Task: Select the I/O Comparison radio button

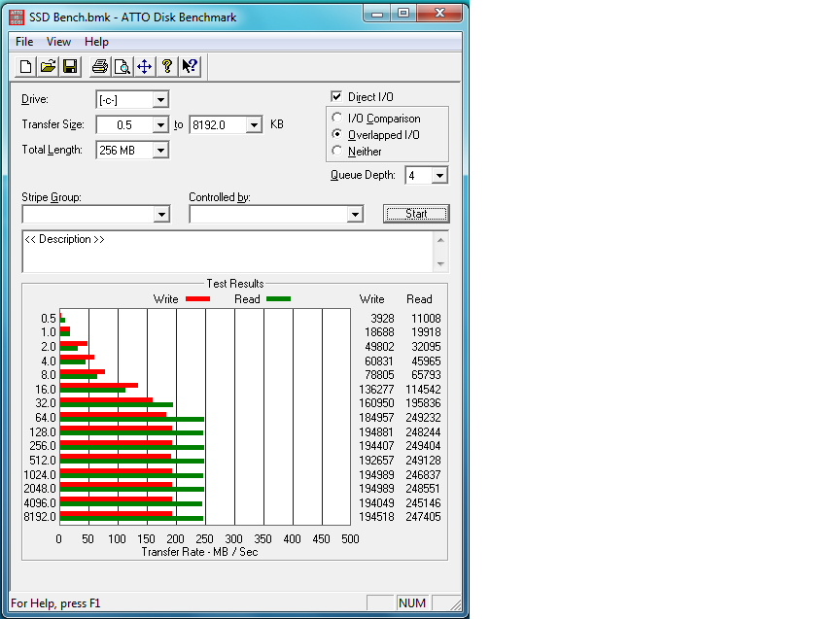Action: point(337,118)
